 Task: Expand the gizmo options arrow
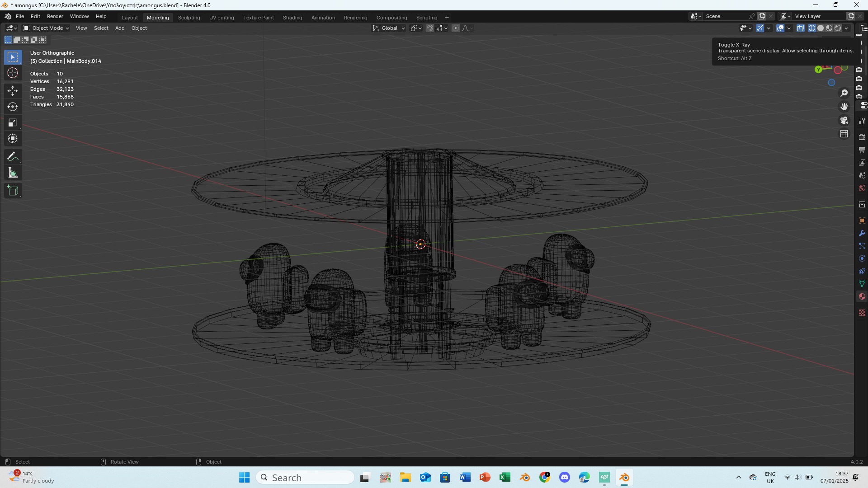tap(769, 28)
